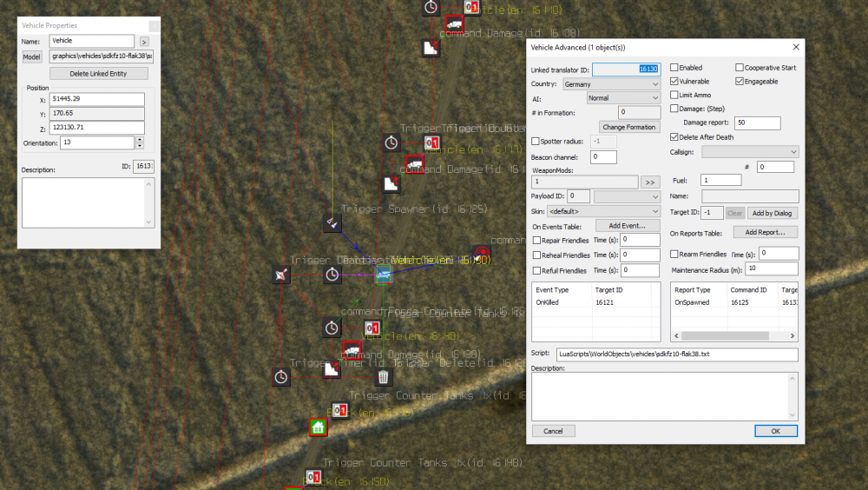Select the Trigger Deactivate icon left of vehicle
This screenshot has width=868, height=490.
(280, 275)
